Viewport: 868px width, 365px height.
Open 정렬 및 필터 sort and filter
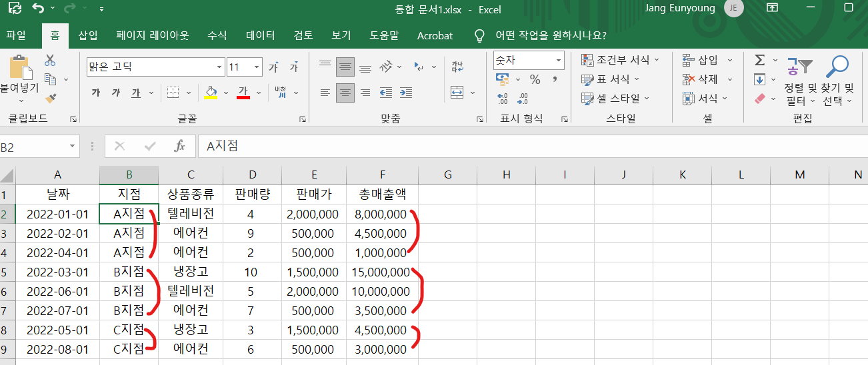(x=800, y=81)
